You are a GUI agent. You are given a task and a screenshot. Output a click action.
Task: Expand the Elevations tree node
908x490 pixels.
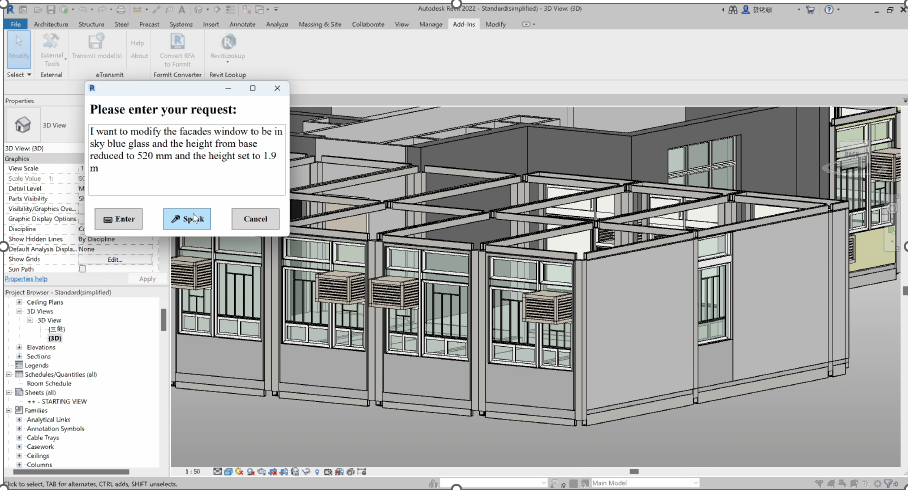[19, 347]
